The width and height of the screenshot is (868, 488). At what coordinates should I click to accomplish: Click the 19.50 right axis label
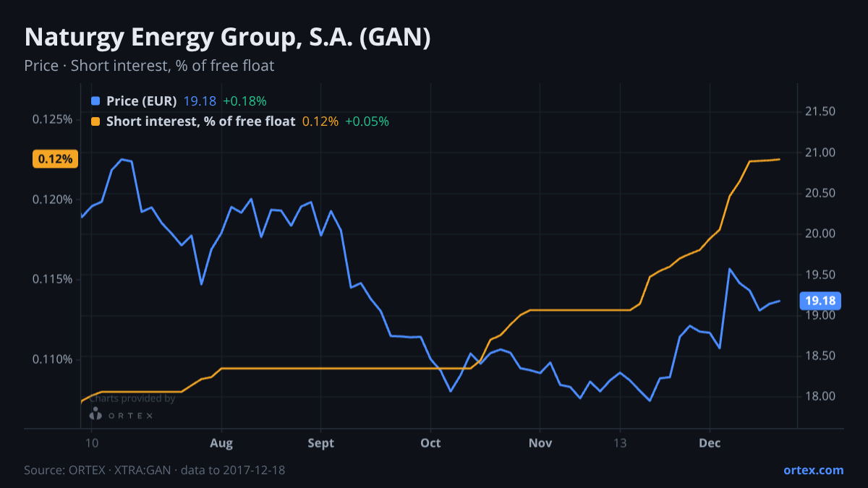click(820, 275)
